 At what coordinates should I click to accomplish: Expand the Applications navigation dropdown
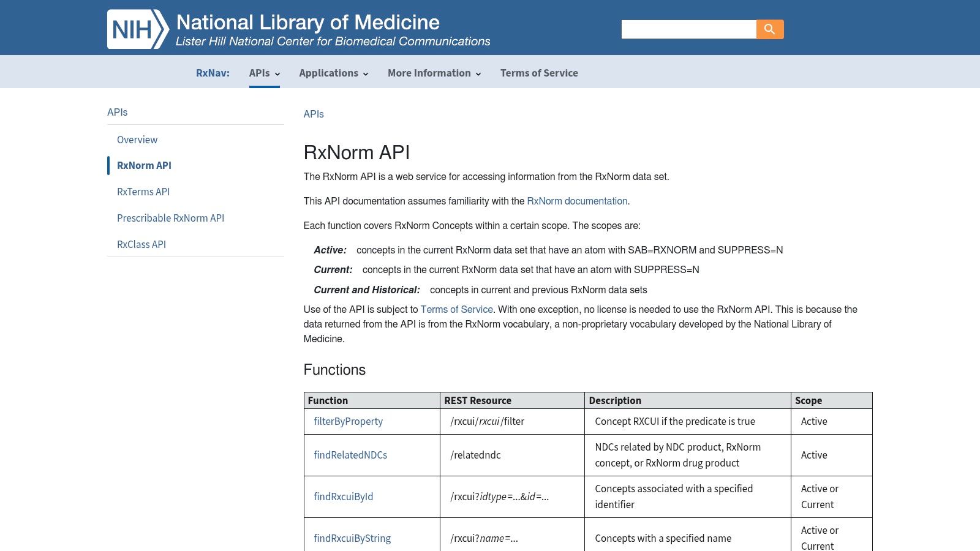click(334, 73)
